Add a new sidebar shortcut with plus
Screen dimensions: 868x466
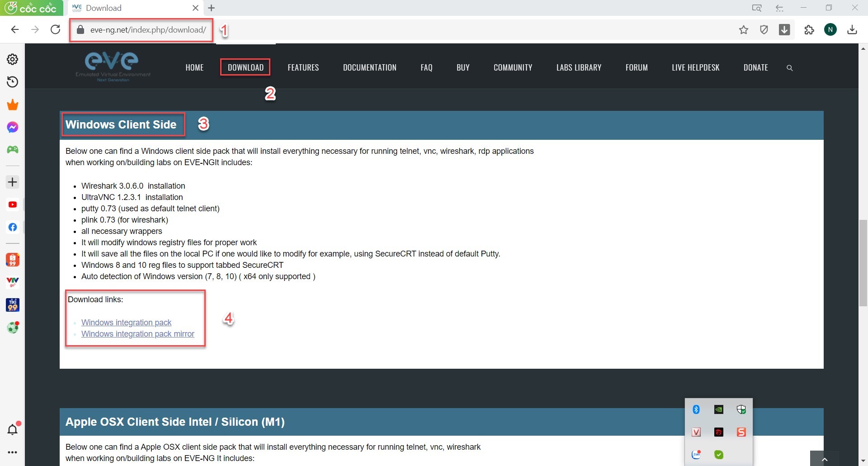pos(13,182)
